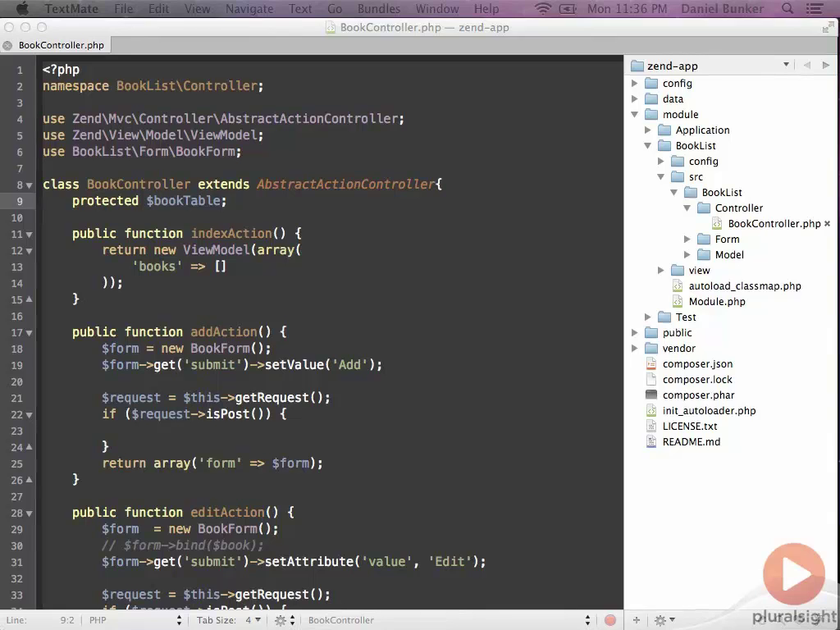Open the BookController symbol list
The width and height of the screenshot is (840, 630).
448,620
